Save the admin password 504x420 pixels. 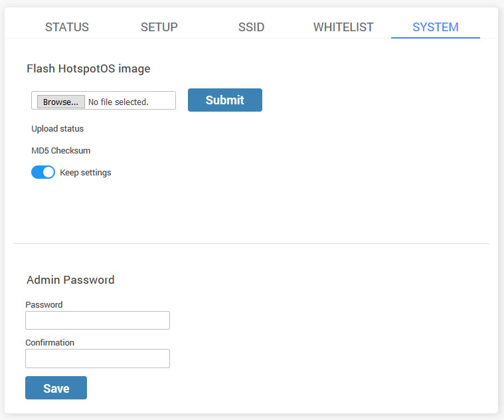56,388
